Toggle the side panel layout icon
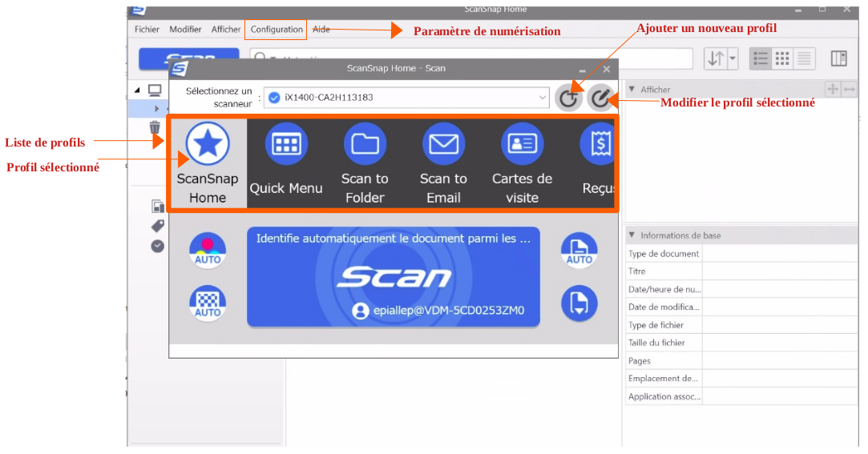The height and width of the screenshot is (454, 868). coord(838,58)
